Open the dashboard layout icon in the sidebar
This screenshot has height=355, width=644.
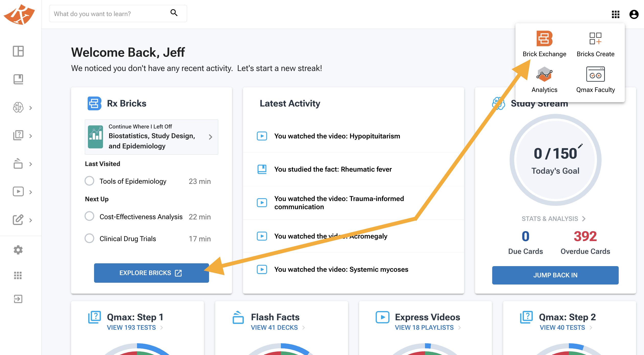pos(18,51)
